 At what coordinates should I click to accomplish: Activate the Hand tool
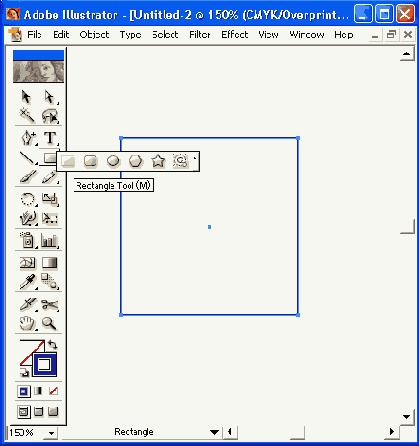(27, 323)
